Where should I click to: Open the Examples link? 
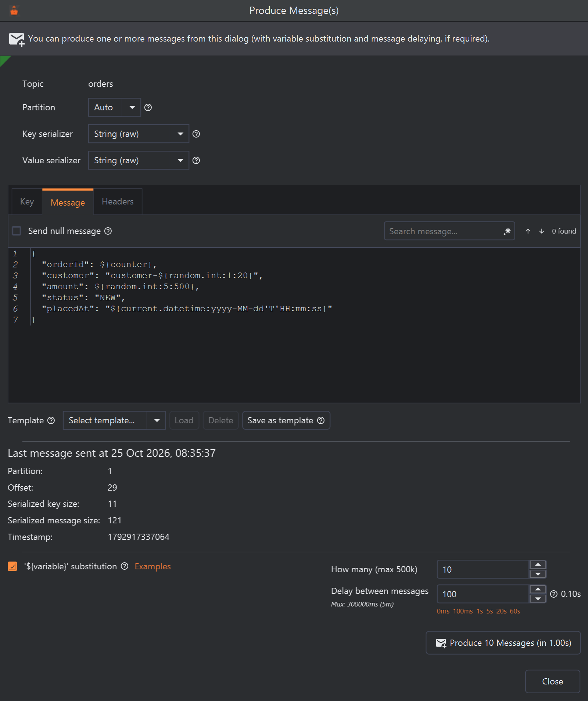tap(153, 566)
